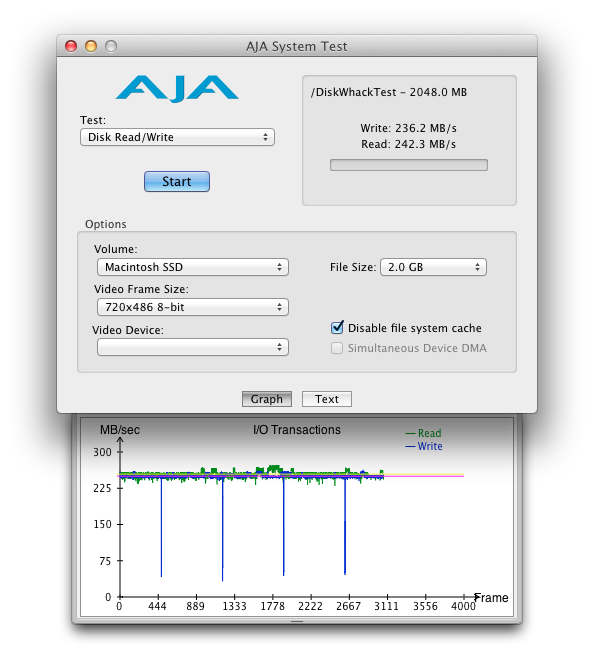Viewport: 594px width, 648px height.
Task: Click the Options group label
Action: coord(106,224)
